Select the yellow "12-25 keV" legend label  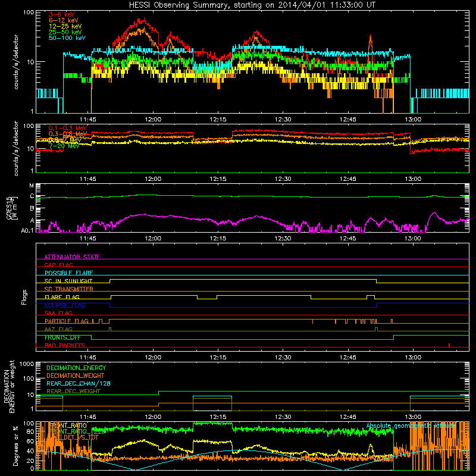coord(65,26)
